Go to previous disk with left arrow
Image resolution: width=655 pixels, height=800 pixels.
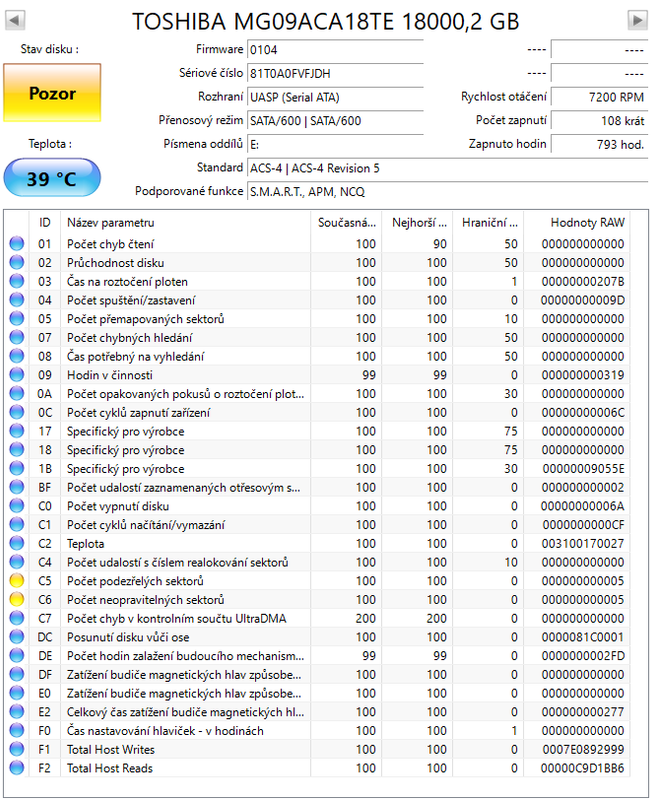pos(15,20)
